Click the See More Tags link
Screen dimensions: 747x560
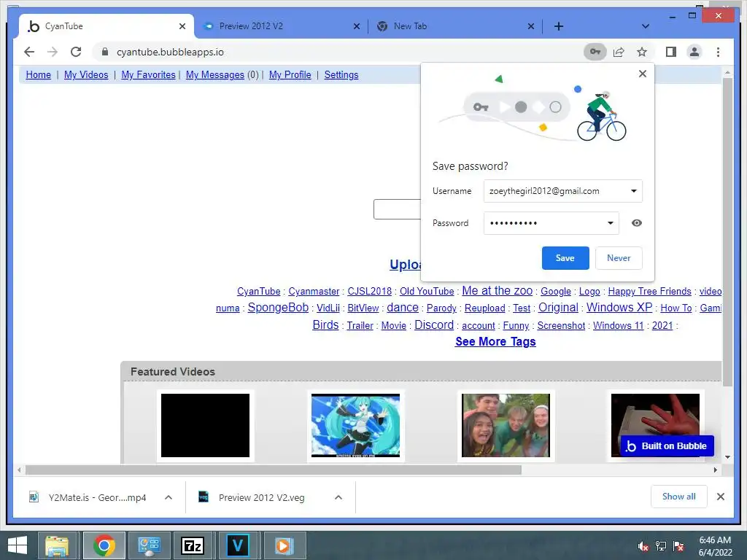[x=495, y=341]
